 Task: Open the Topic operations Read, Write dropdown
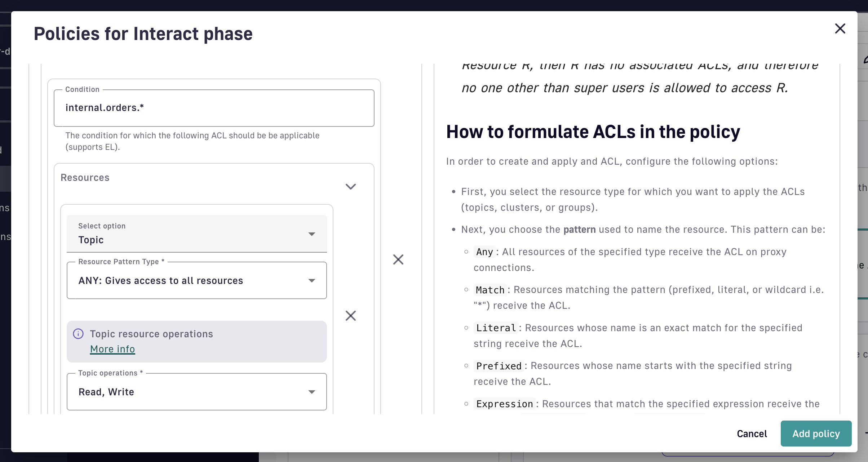196,392
